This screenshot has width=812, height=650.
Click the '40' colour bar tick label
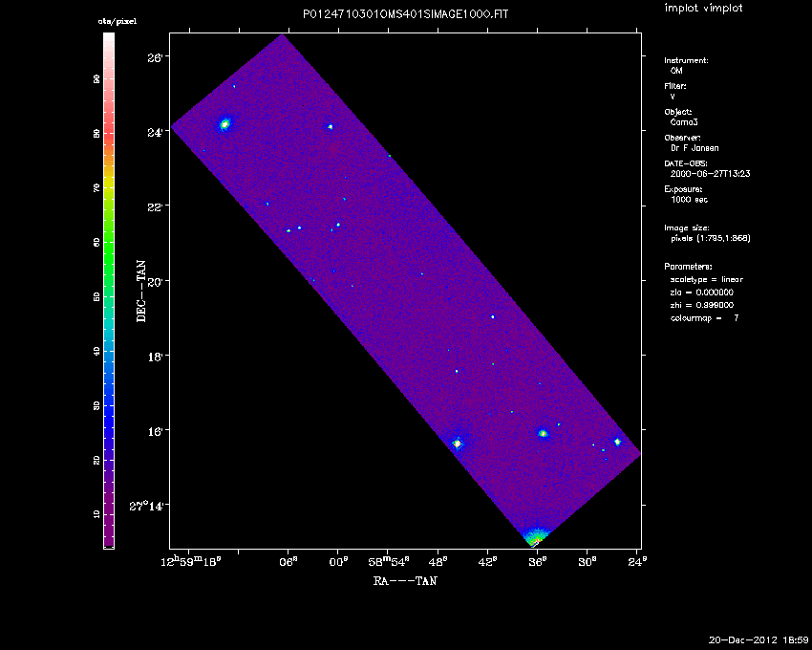tap(96, 352)
